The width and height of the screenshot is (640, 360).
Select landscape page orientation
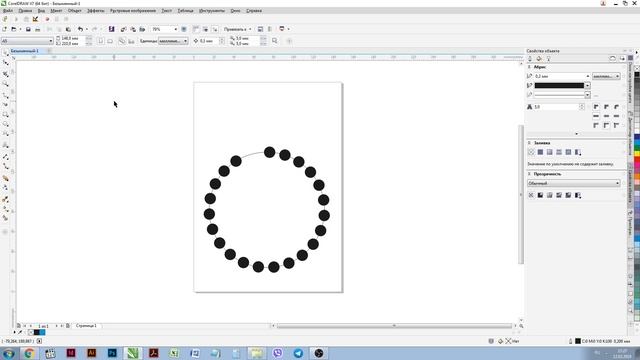[110, 41]
